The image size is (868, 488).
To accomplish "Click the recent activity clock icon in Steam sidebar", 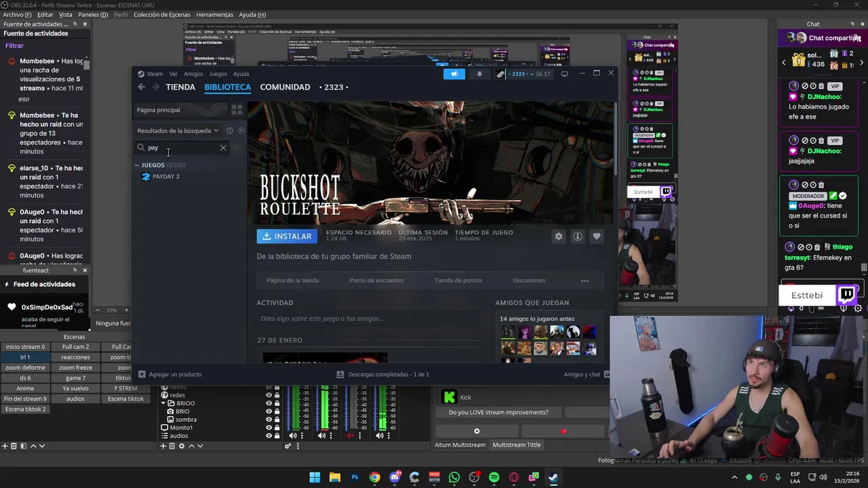I will pos(230,131).
